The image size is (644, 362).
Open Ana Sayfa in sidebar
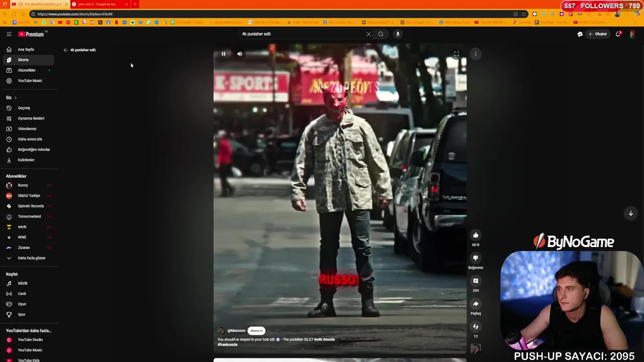[x=29, y=49]
